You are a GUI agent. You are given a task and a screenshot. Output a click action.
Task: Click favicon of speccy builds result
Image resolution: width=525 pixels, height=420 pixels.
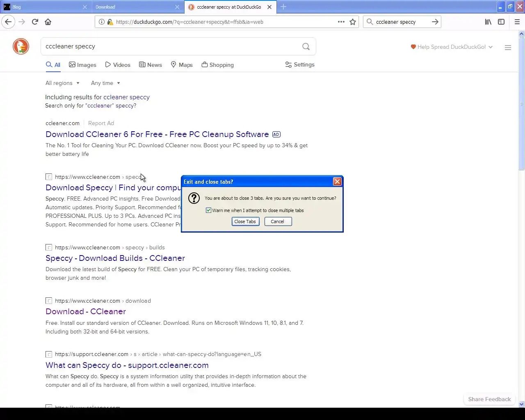click(x=49, y=247)
